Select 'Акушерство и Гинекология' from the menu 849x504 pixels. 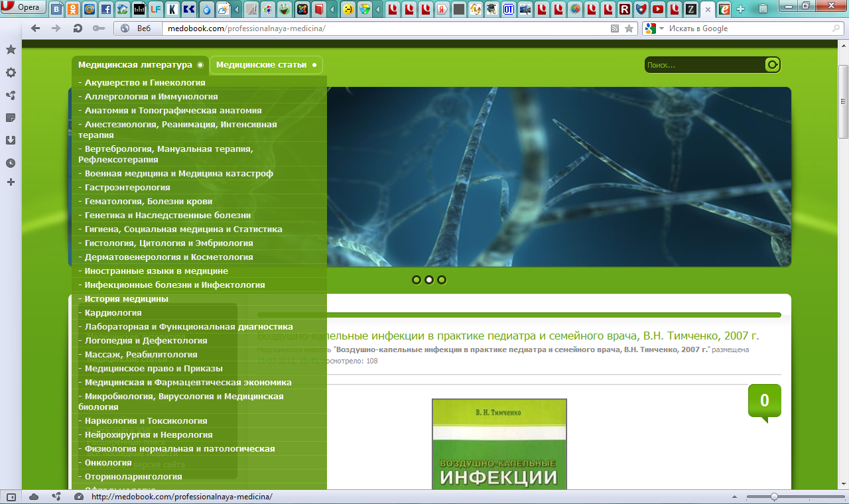pos(199,83)
